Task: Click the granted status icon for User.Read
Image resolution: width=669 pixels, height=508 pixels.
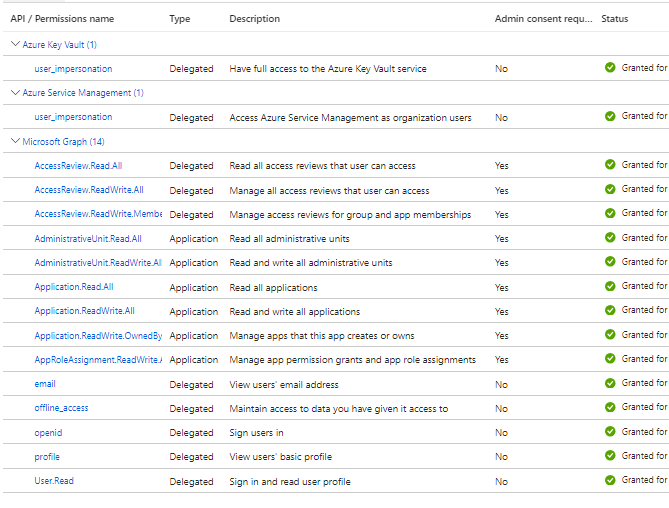Action: point(610,480)
